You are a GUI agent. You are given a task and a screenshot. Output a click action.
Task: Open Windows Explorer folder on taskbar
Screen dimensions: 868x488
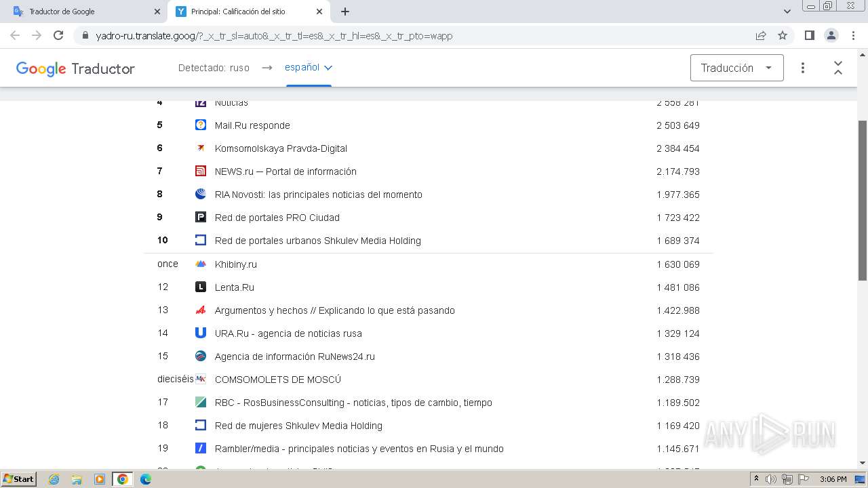(x=77, y=479)
